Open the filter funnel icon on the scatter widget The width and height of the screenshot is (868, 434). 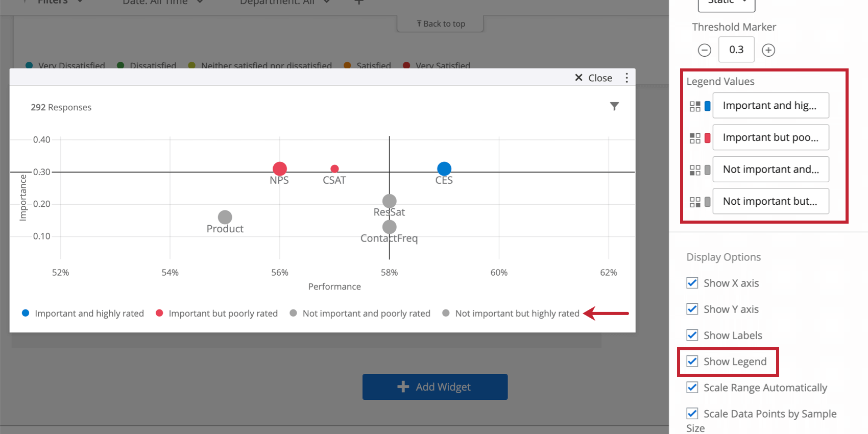614,106
